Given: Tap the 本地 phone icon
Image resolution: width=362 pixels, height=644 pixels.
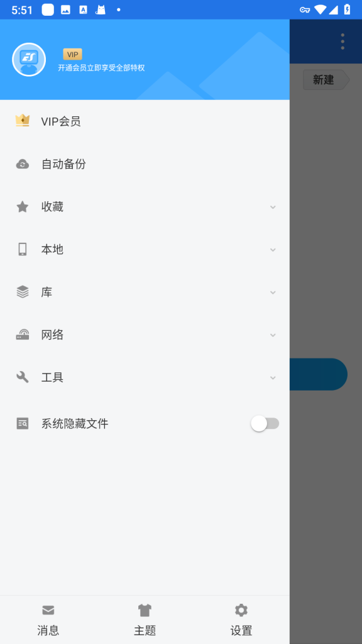Looking at the screenshot, I should 23,249.
